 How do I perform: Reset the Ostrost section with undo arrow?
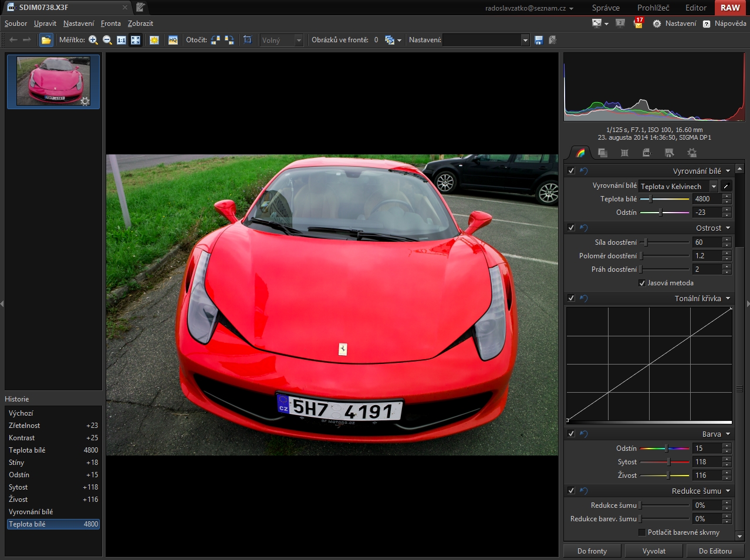click(584, 228)
